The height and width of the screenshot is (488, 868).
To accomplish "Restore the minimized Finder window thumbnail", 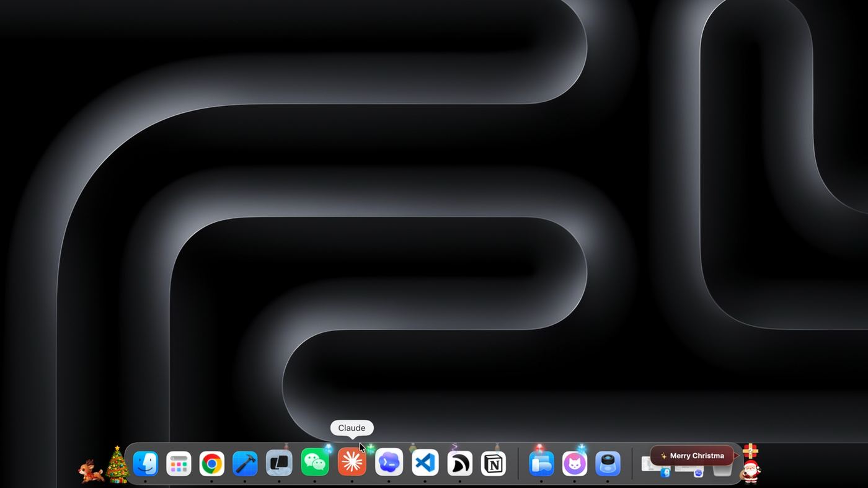I will 656,466.
